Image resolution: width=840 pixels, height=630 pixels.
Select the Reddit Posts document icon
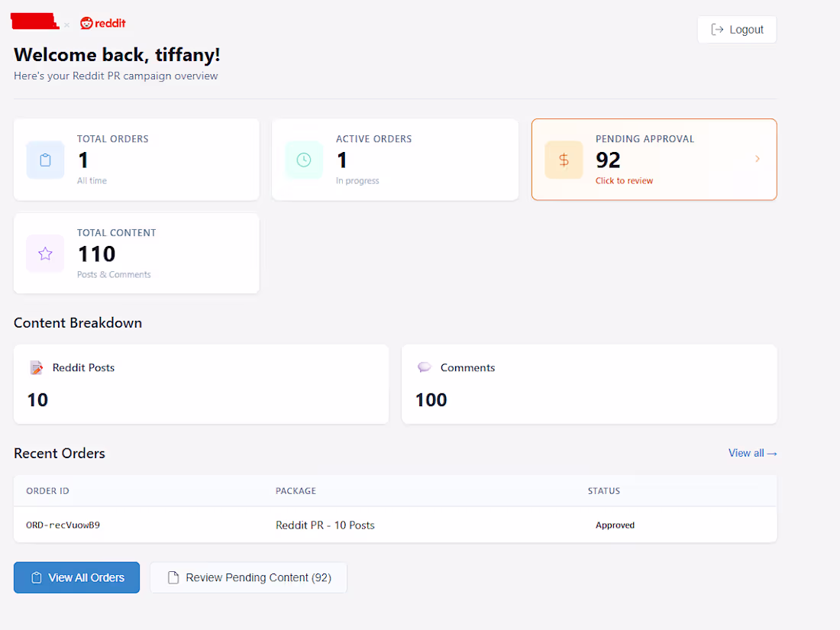pyautogui.click(x=37, y=367)
